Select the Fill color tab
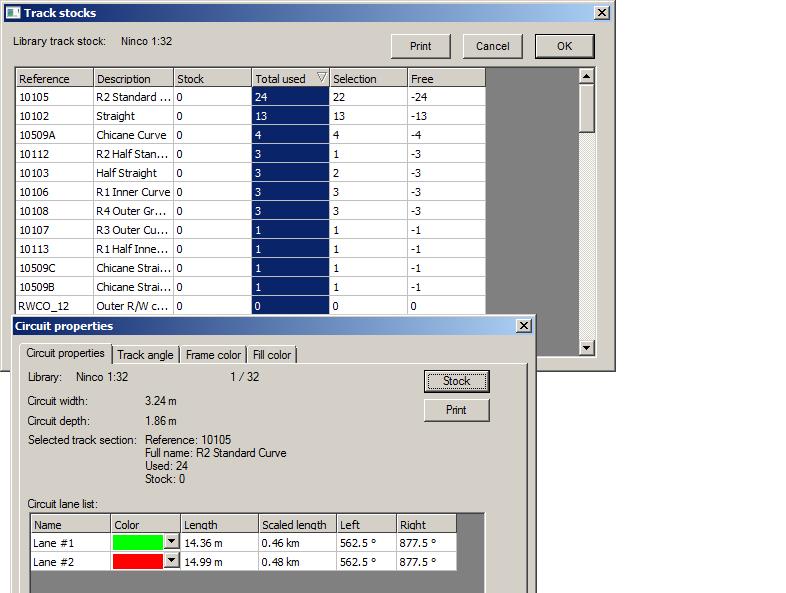 (x=272, y=355)
